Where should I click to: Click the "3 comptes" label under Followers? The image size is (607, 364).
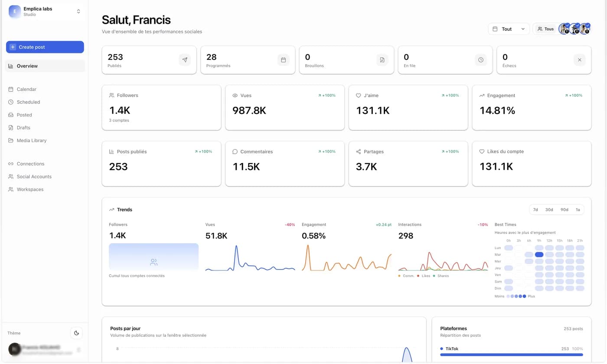click(119, 120)
